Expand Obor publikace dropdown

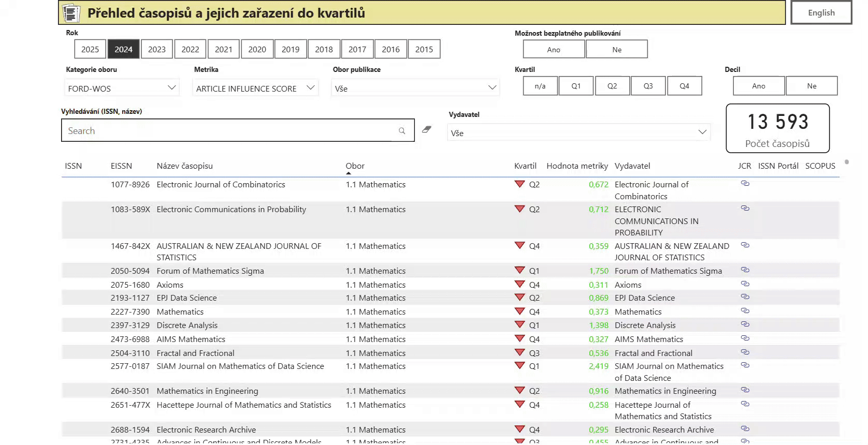pos(415,88)
